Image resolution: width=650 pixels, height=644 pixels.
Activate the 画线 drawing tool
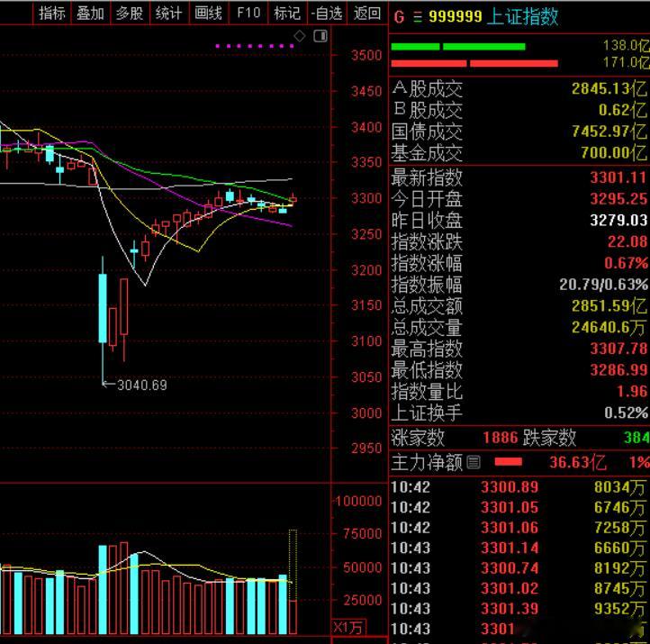(x=209, y=14)
